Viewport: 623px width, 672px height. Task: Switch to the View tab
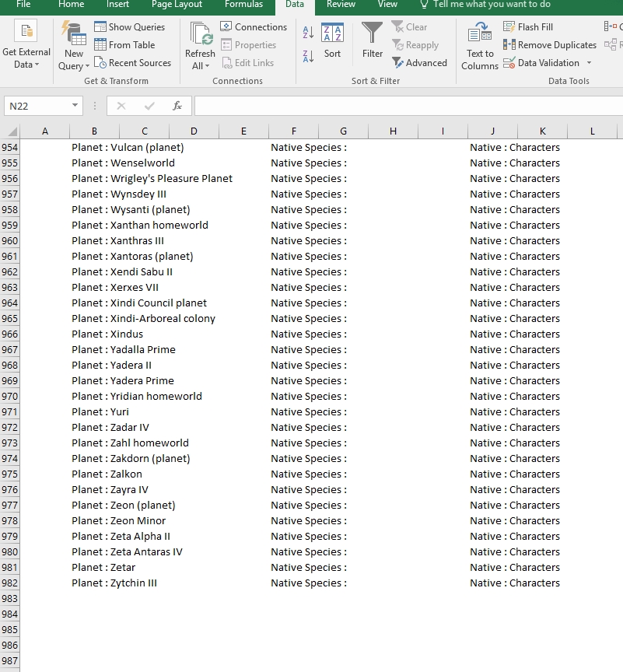click(387, 5)
